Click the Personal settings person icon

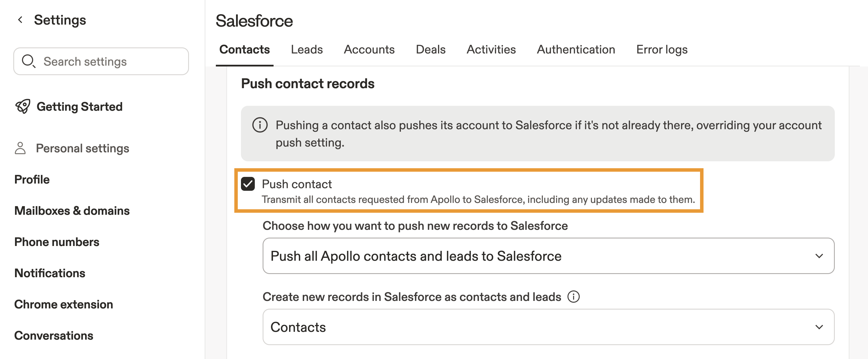(20, 148)
